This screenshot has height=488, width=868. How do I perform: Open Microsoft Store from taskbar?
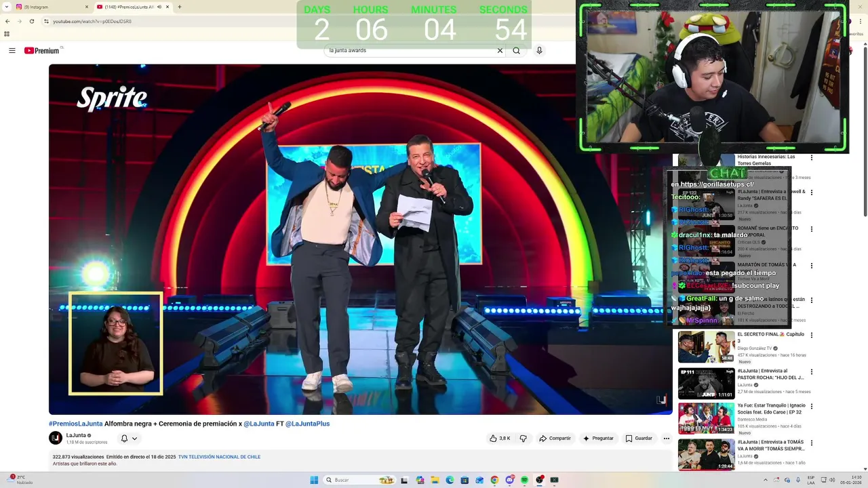(465, 480)
